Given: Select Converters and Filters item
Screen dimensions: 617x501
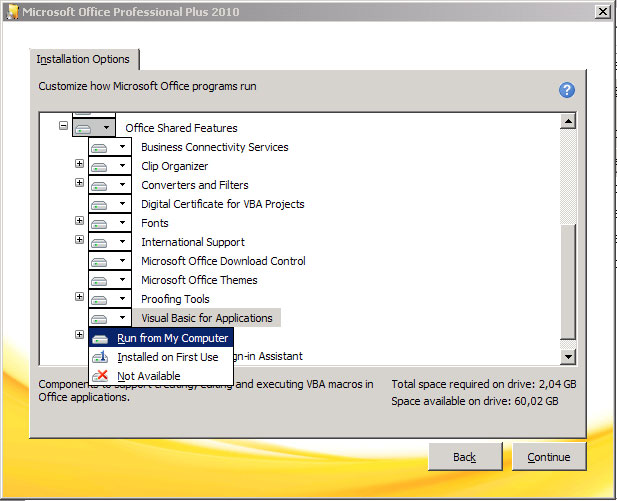Looking at the screenshot, I should tap(195, 185).
